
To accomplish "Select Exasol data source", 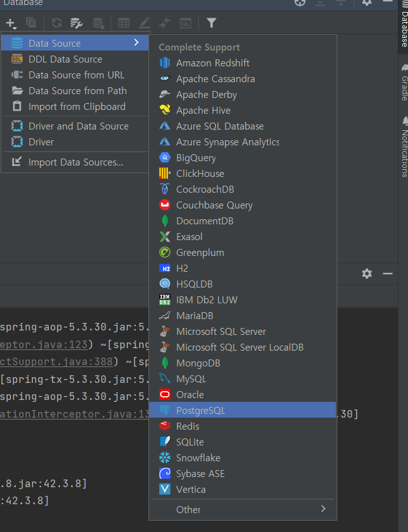I will tap(243, 237).
